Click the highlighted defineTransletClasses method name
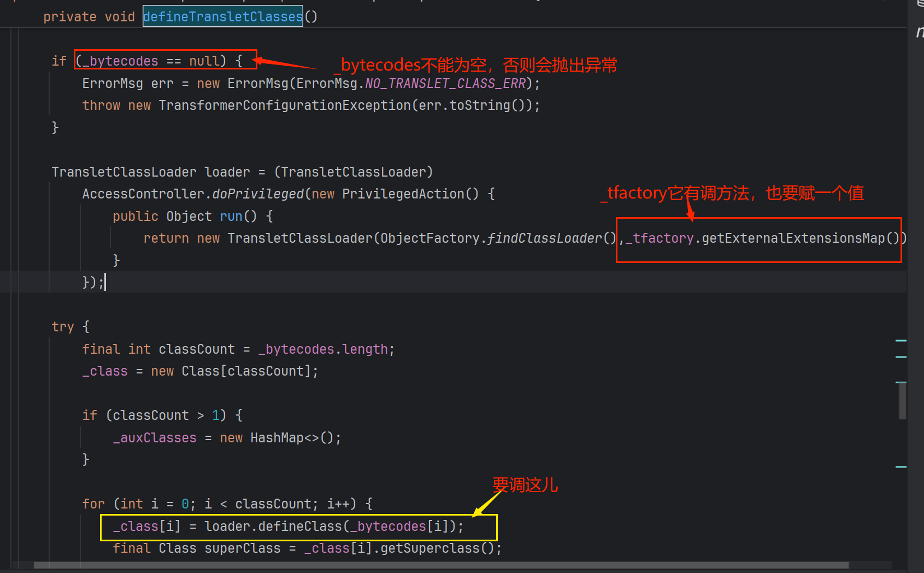 pos(222,17)
